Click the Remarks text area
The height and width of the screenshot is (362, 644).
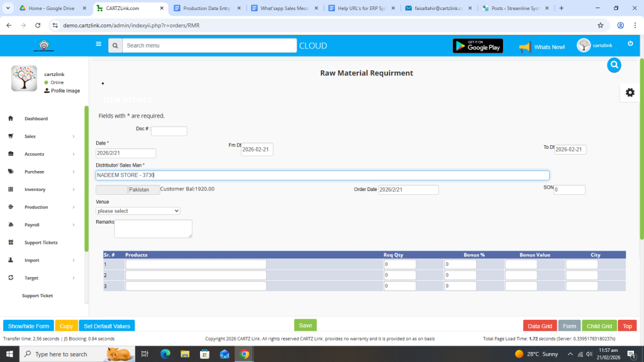point(153,229)
